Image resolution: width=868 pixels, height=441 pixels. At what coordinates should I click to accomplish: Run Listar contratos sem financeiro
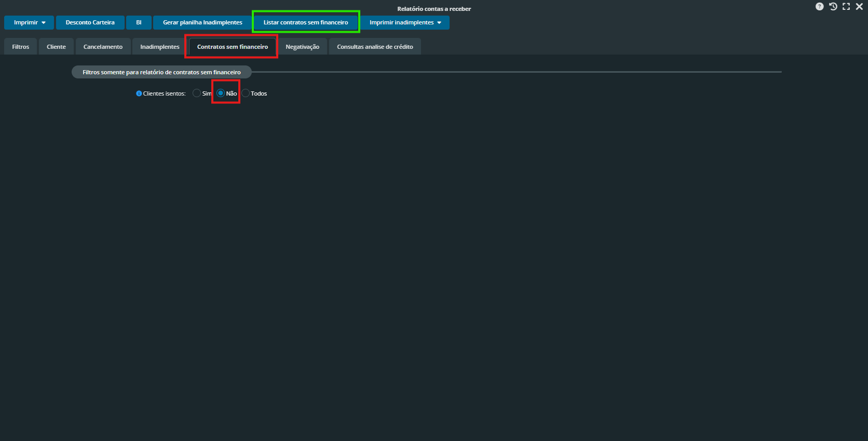pyautogui.click(x=306, y=23)
